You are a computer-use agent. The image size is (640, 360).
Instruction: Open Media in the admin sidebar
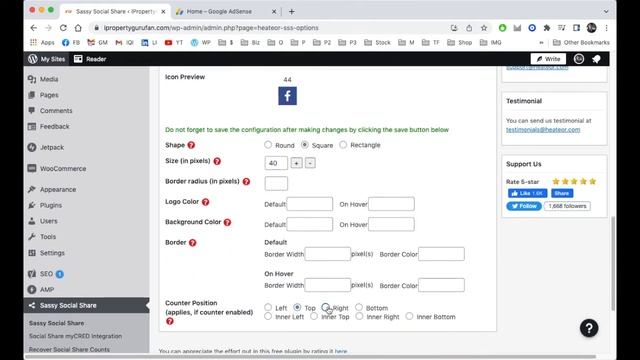click(49, 79)
